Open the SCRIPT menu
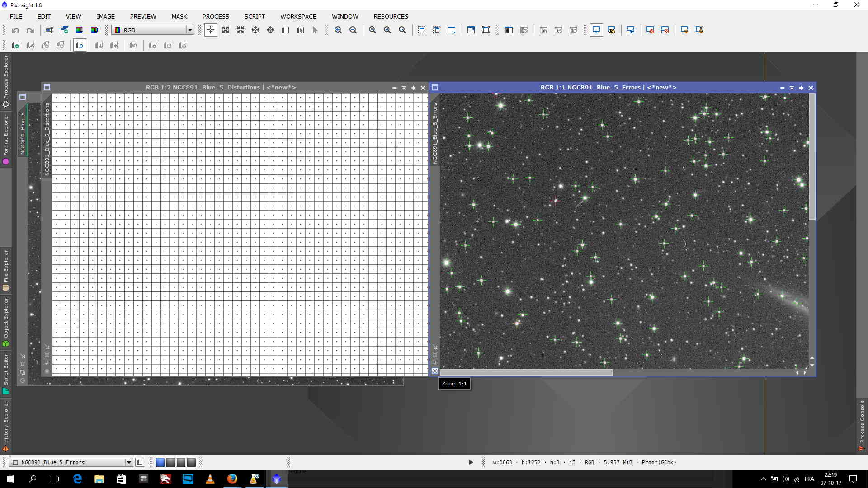The width and height of the screenshot is (868, 488). (x=255, y=16)
